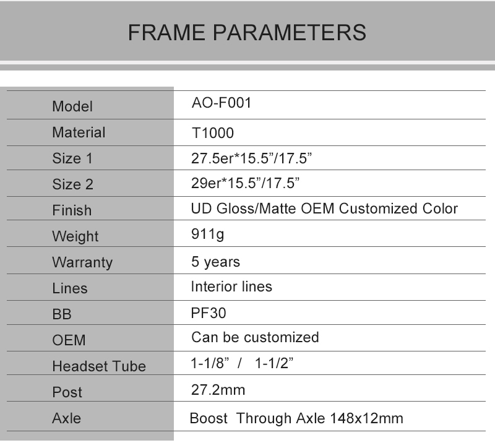495x448 pixels.
Task: Select the Warranty label
Action: pos(82,262)
